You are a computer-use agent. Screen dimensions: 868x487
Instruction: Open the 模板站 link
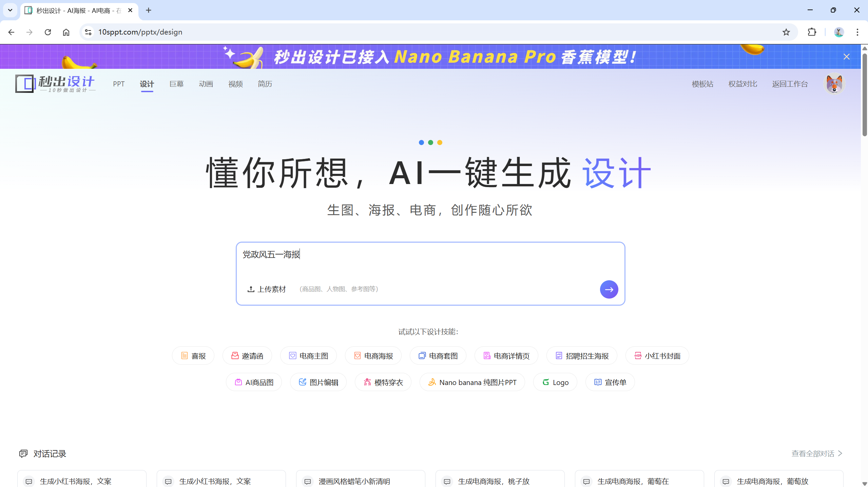(x=702, y=84)
